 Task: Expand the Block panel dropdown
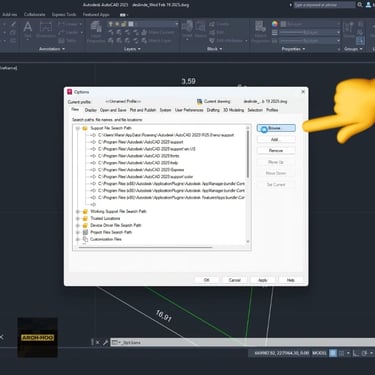[214, 49]
